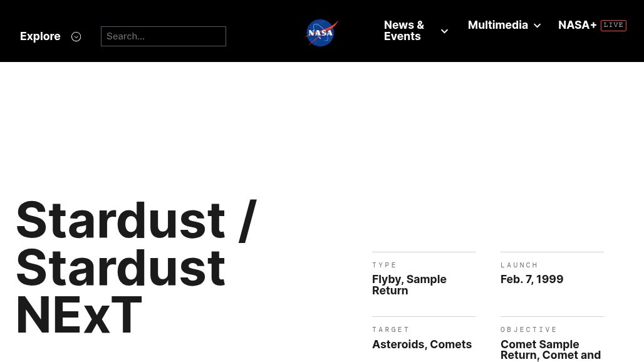Click the TARGET label
This screenshot has height=362, width=644.
[391, 329]
